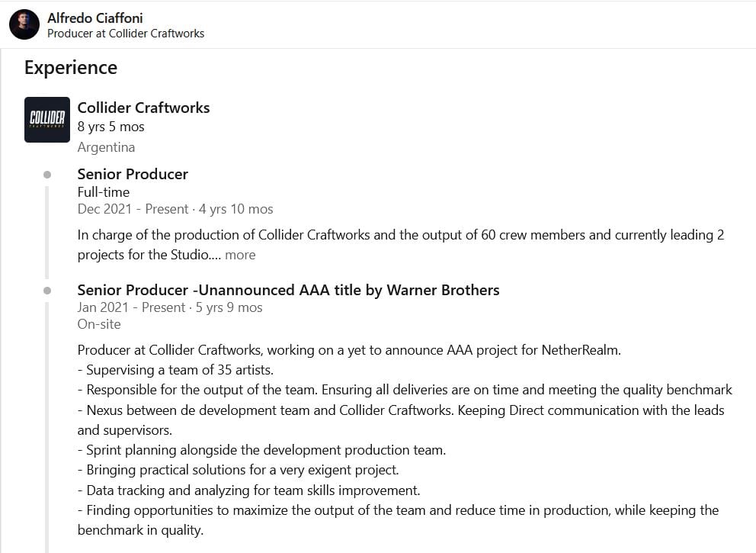Click the "Jan 2021 - Present" date range
Image resolution: width=756 pixels, height=553 pixels.
(x=131, y=307)
